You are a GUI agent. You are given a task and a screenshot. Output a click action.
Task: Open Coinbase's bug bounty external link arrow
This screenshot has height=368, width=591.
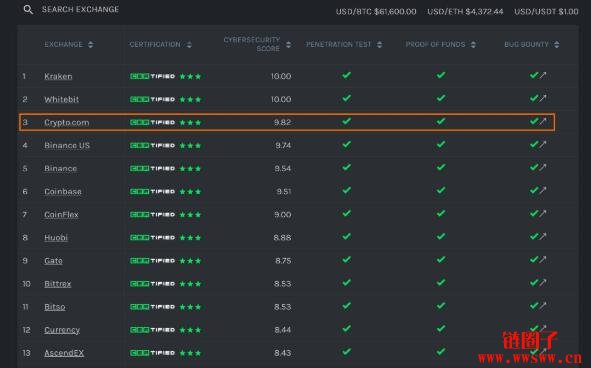point(543,190)
